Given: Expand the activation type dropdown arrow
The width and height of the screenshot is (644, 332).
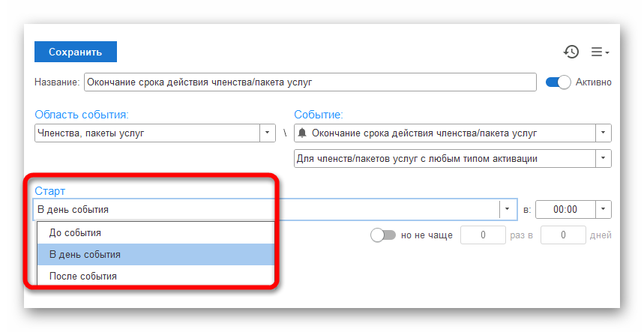Looking at the screenshot, I should 604,158.
